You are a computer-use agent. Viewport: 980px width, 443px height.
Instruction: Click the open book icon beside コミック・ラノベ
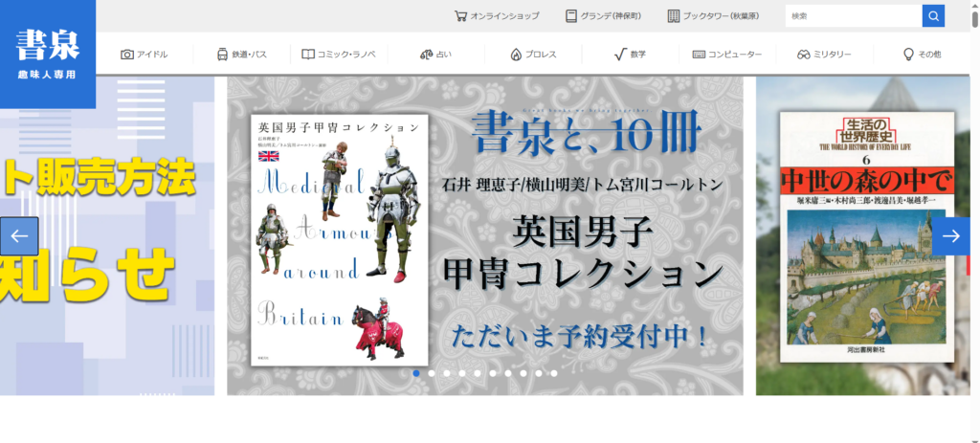click(308, 55)
